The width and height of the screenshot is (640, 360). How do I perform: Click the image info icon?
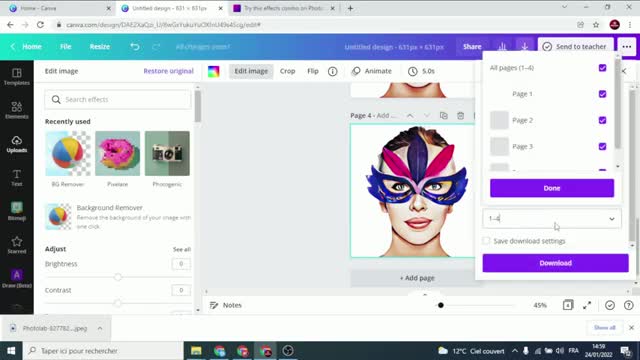(333, 71)
